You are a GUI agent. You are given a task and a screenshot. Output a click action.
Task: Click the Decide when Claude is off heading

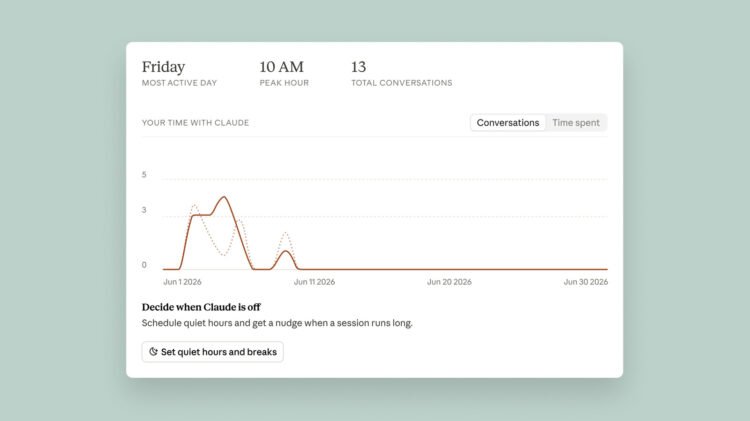point(201,307)
